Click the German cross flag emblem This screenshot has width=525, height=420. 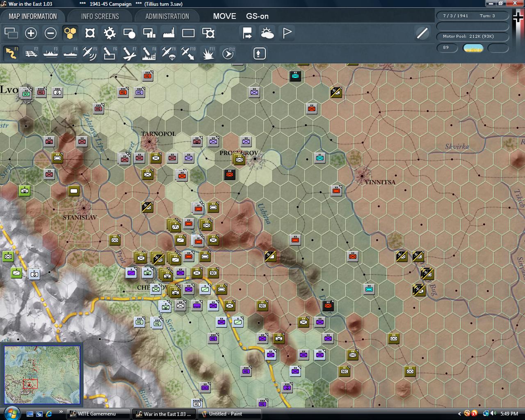pos(518,18)
